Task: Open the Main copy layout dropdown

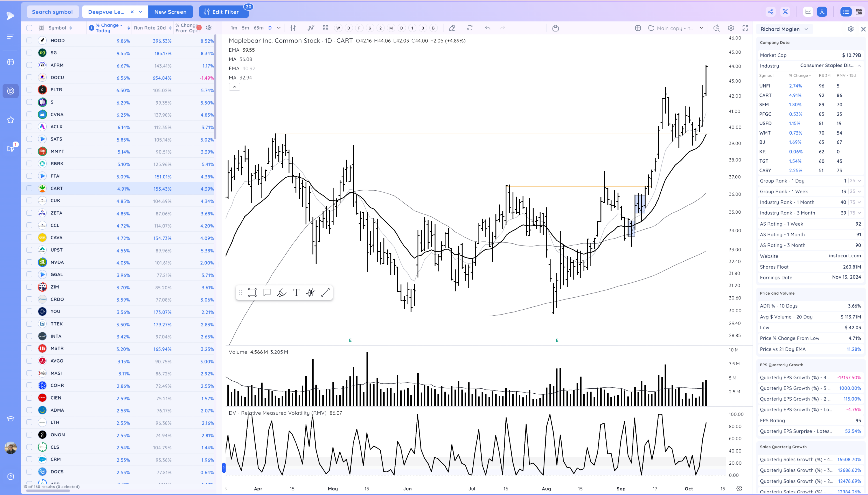Action: click(701, 28)
